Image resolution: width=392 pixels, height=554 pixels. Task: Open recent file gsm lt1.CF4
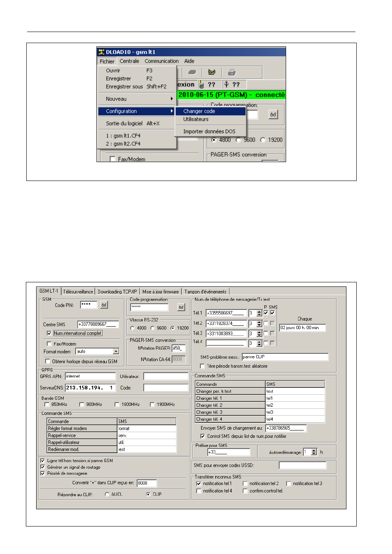click(138, 135)
